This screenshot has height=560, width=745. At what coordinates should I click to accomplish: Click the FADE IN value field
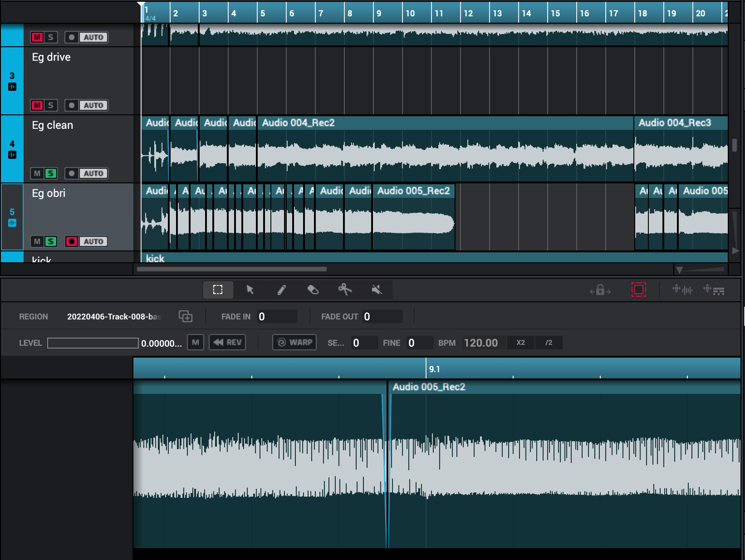277,316
